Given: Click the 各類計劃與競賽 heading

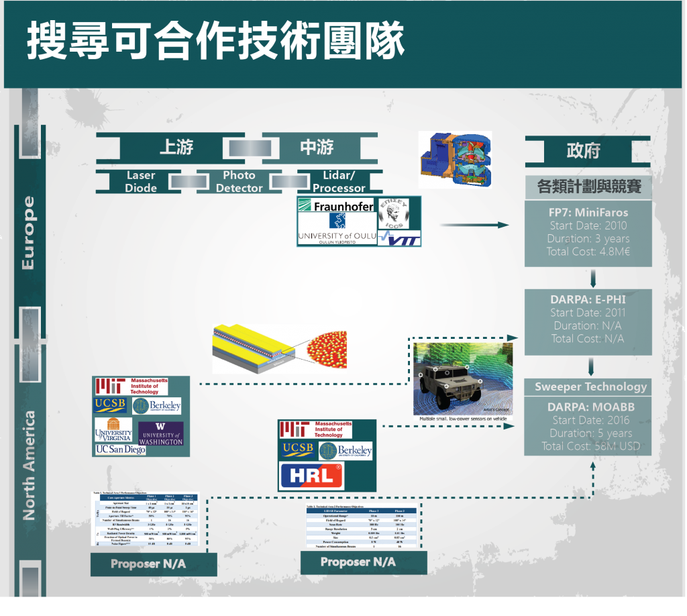Looking at the screenshot, I should coord(589,187).
